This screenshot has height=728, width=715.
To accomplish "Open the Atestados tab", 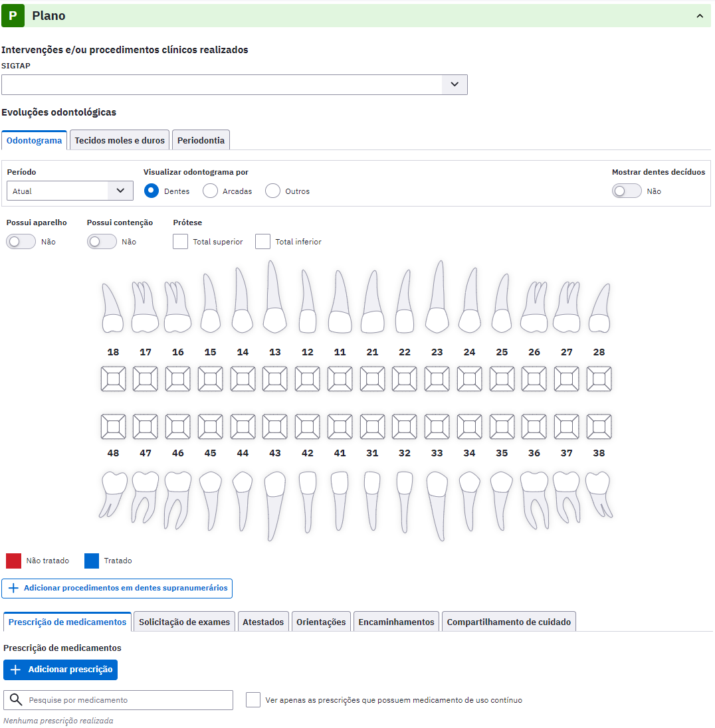I will 263,622.
